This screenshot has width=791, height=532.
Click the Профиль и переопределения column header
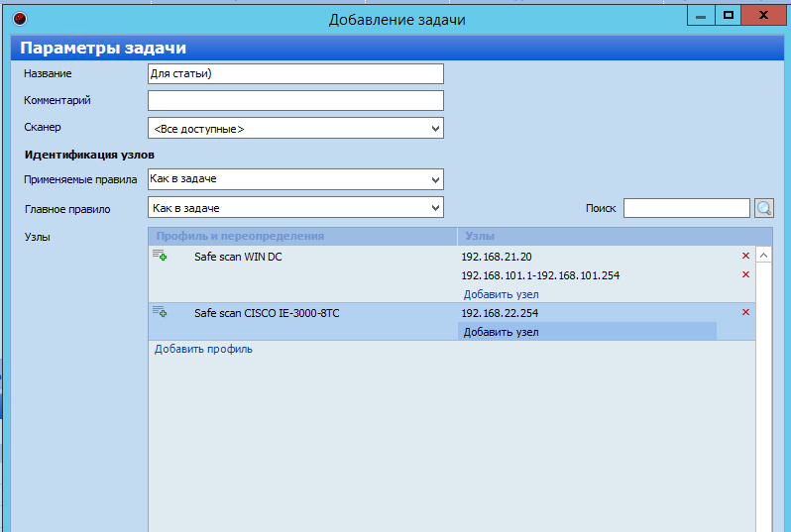click(x=302, y=236)
